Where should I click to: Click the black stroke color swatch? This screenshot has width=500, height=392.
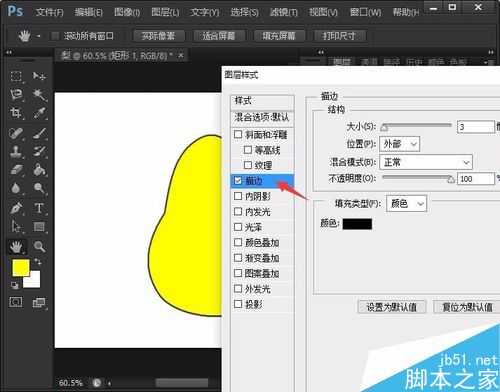pos(357,224)
